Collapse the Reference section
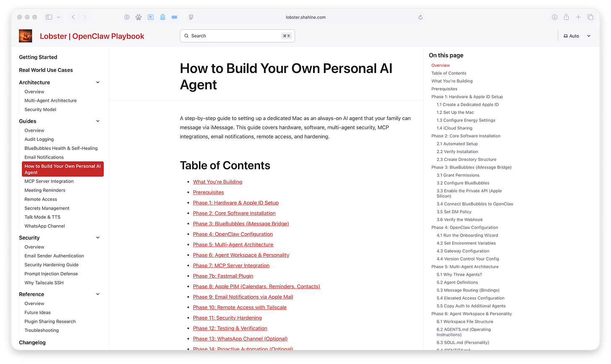This screenshot has width=611, height=364. 98,294
